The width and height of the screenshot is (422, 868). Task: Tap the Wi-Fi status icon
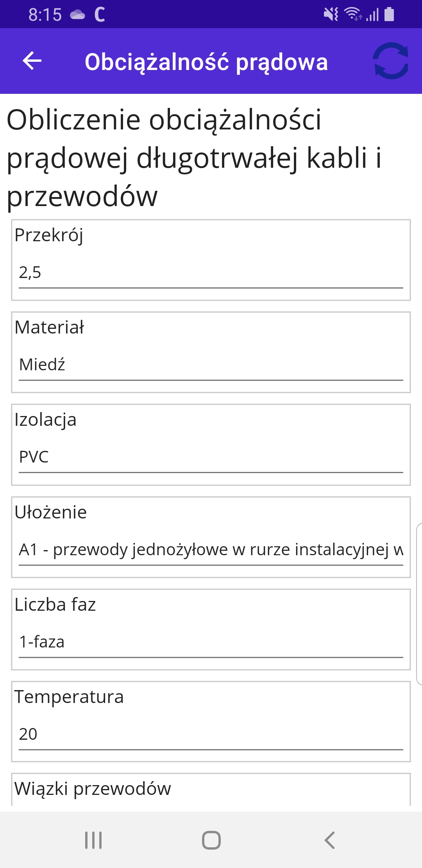(352, 14)
